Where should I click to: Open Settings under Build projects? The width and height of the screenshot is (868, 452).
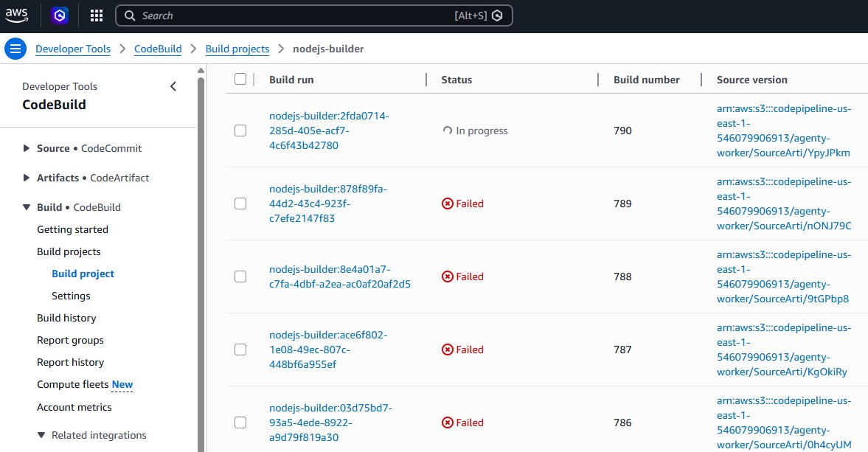coord(71,296)
